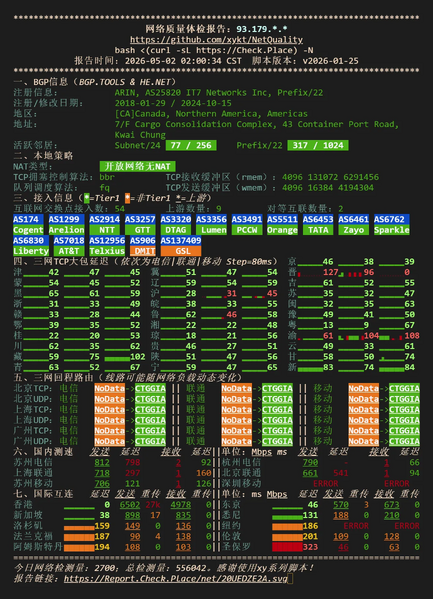Viewport: 433px width, 599px height.
Task: Click the total detection count 556042
Action: pyautogui.click(x=191, y=568)
